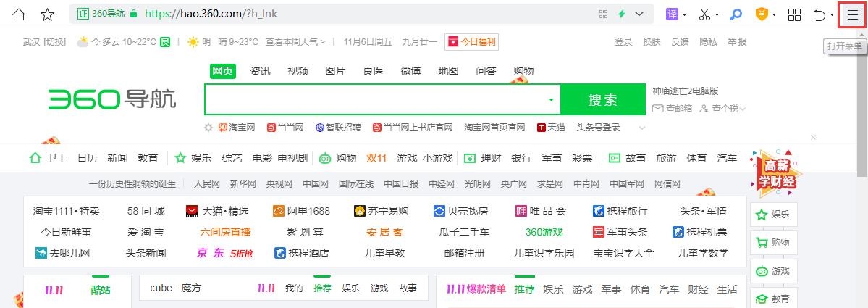Click the 今日福利 button
Screen dimensions: 868x308
pos(471,41)
